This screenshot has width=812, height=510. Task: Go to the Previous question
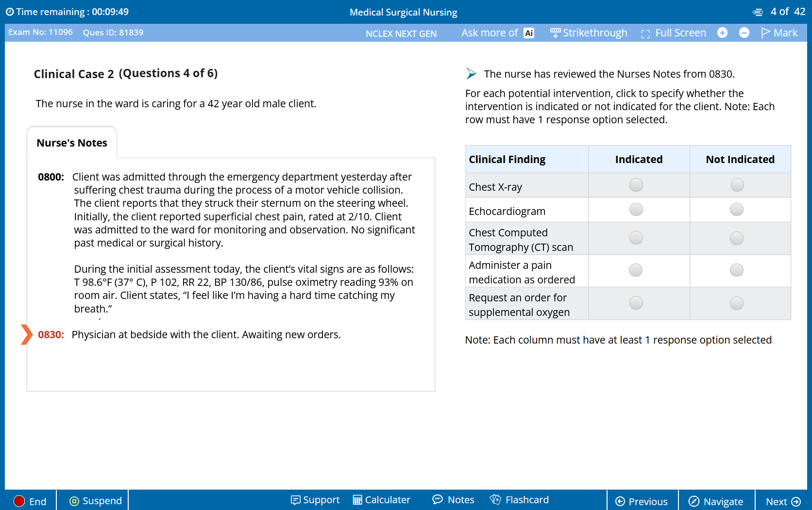[x=642, y=501]
